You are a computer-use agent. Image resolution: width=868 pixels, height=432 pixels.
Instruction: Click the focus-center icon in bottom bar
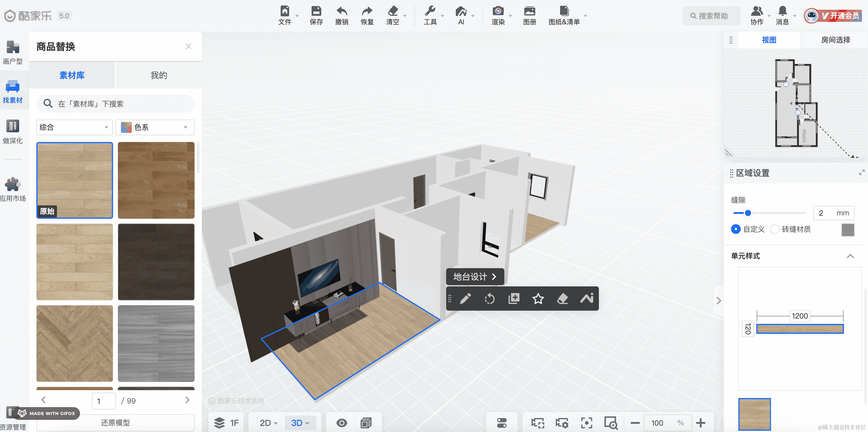[x=587, y=423]
